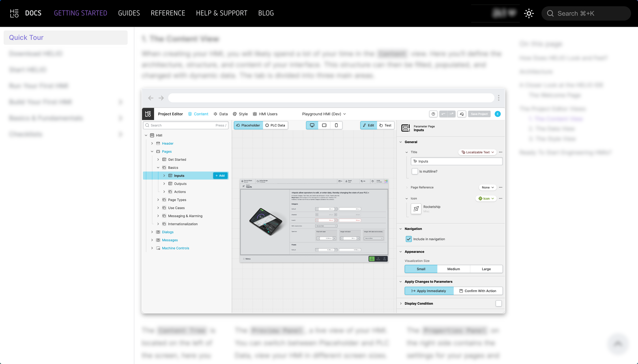This screenshot has width=638, height=364.
Task: Click the Rocketship icon preview box
Action: click(x=416, y=208)
